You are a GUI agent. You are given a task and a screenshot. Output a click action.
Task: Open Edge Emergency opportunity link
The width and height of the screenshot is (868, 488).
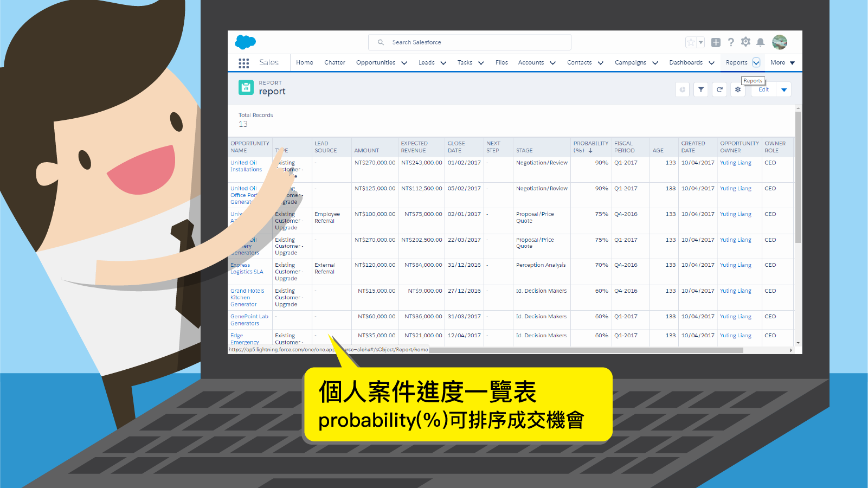point(245,339)
